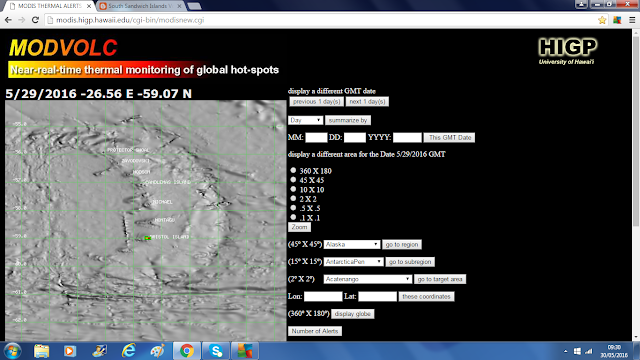Viewport: 640px width, 360px height.
Task: Expand the Alaska region dropdown
Action: (x=352, y=244)
